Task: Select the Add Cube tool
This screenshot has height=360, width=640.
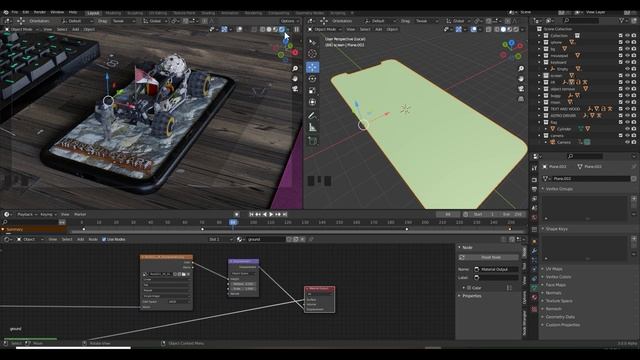Action: click(x=312, y=141)
